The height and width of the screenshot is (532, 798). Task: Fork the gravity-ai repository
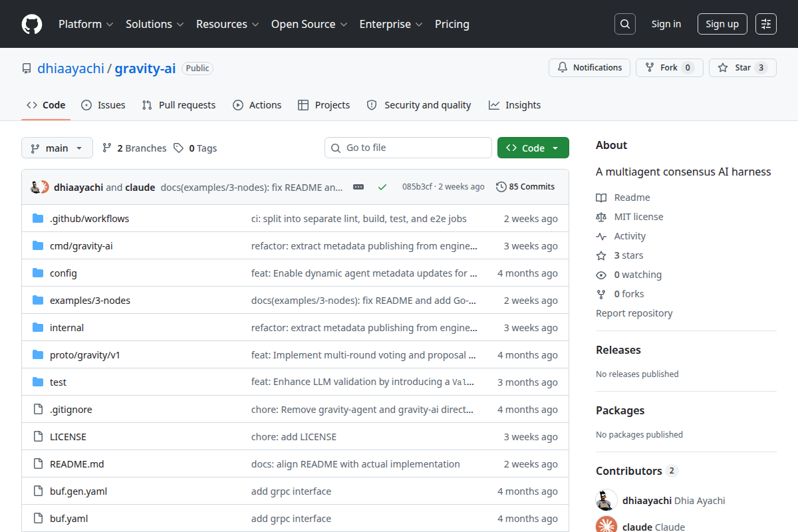coord(669,68)
